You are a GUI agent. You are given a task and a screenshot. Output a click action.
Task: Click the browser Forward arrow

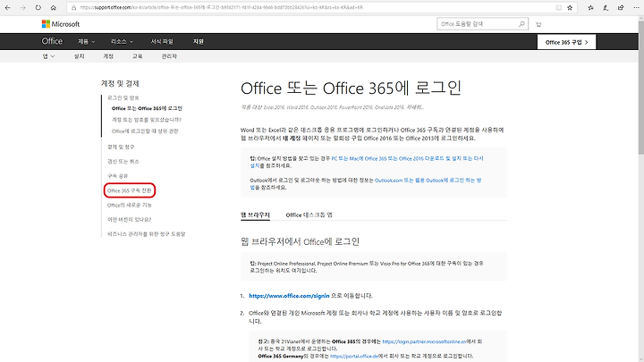point(22,7)
